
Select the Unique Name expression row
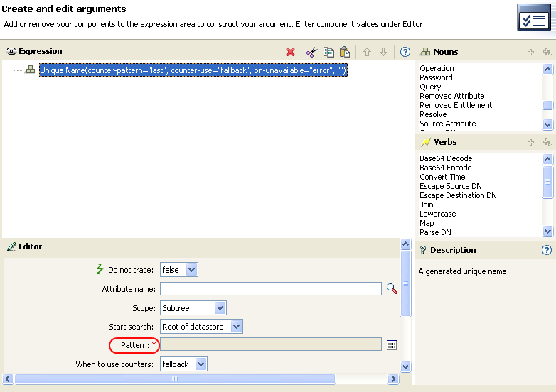click(193, 70)
